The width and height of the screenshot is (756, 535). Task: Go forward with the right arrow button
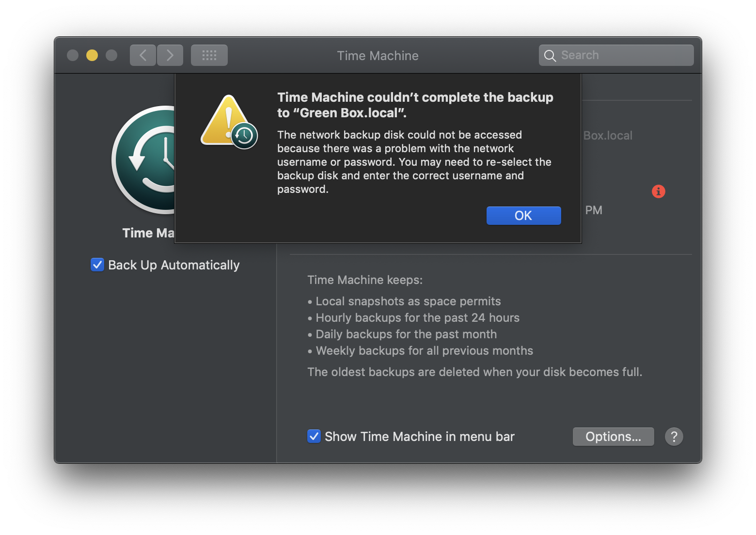pyautogui.click(x=170, y=55)
